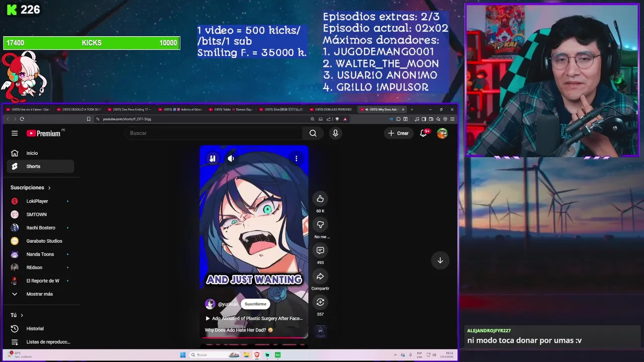Image resolution: width=644 pixels, height=362 pixels.
Task: Open a new browser tab
Action: (412, 110)
